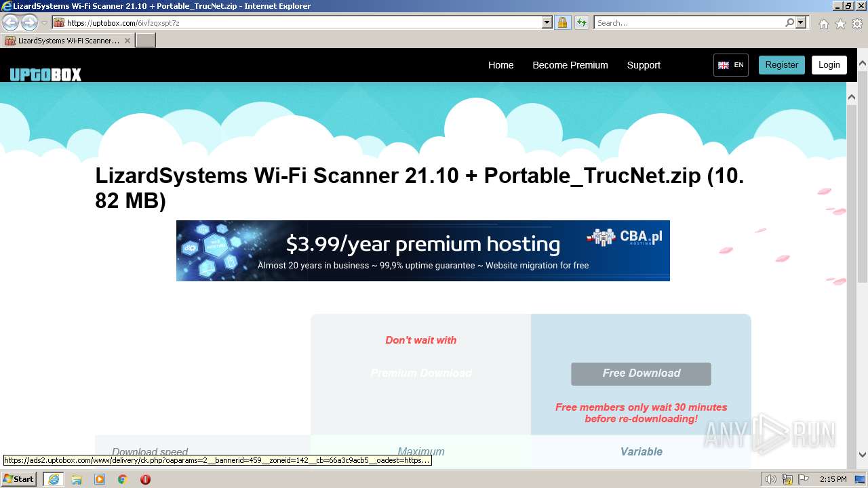
Task: Open the EN language selector
Action: (x=731, y=65)
